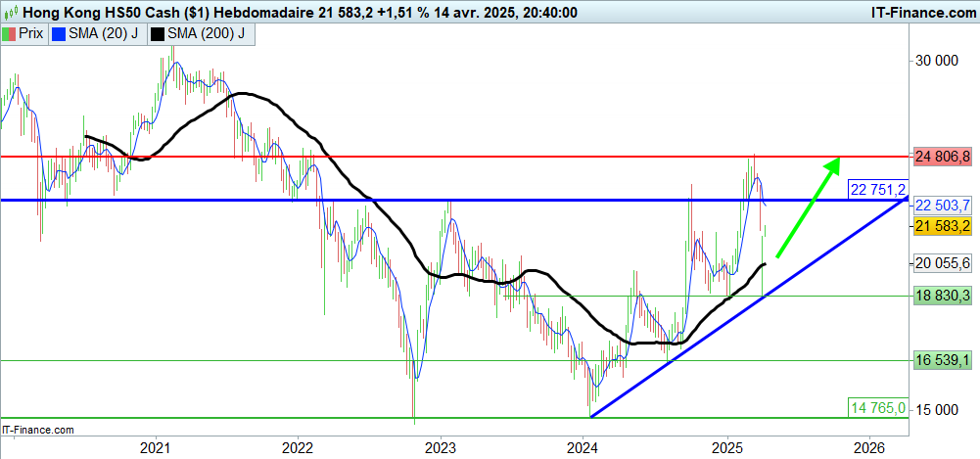Click the outlined 14 765,0 low label

click(876, 407)
